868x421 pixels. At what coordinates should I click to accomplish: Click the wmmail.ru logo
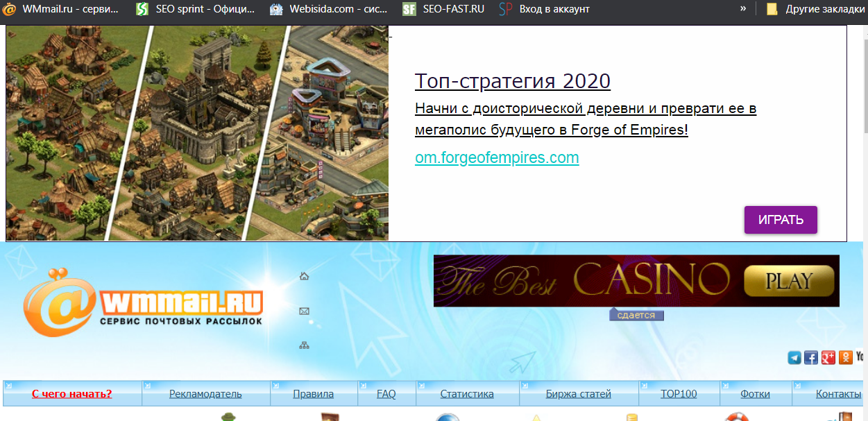143,302
